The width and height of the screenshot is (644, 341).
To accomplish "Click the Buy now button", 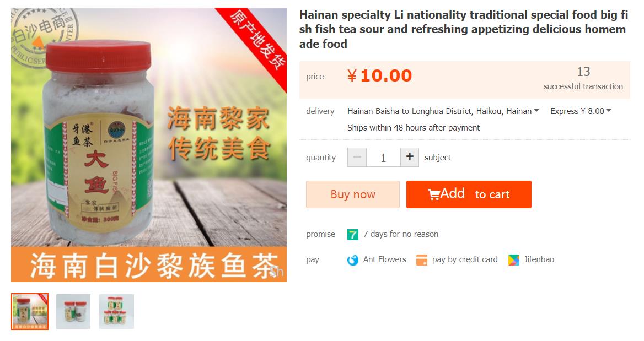I will pyautogui.click(x=353, y=194).
